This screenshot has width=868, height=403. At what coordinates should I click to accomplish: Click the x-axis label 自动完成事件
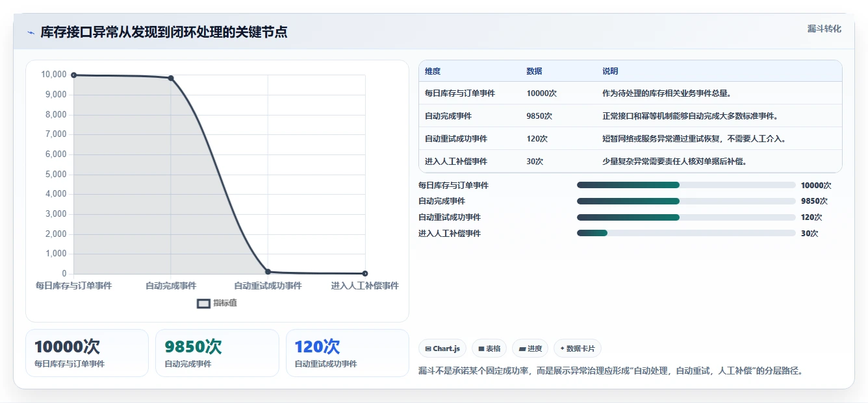point(171,286)
